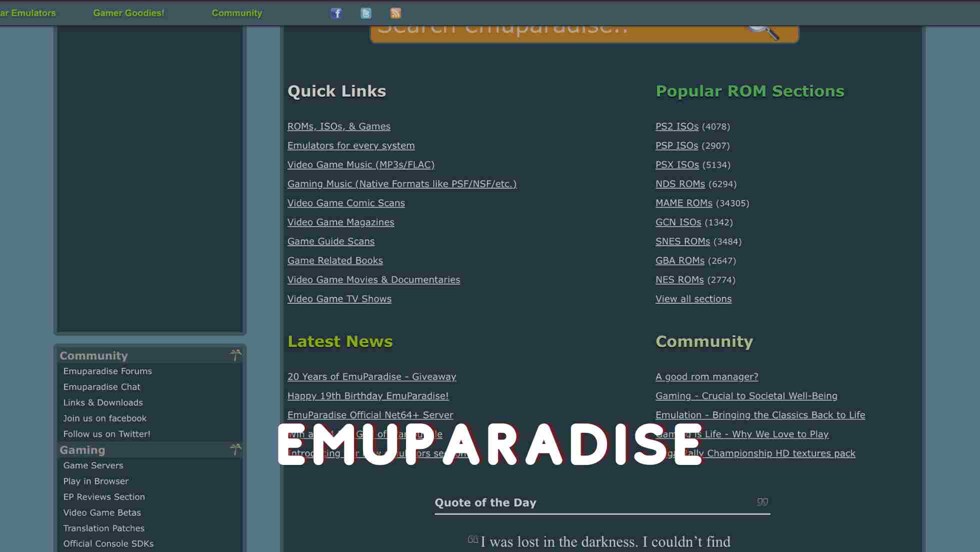This screenshot has height=552, width=980.
Task: Open Emuparadise Forums in sidebar
Action: coord(107,371)
